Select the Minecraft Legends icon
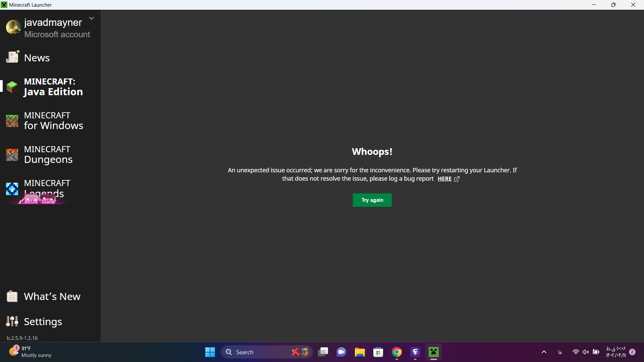644x362 pixels. tap(12, 189)
